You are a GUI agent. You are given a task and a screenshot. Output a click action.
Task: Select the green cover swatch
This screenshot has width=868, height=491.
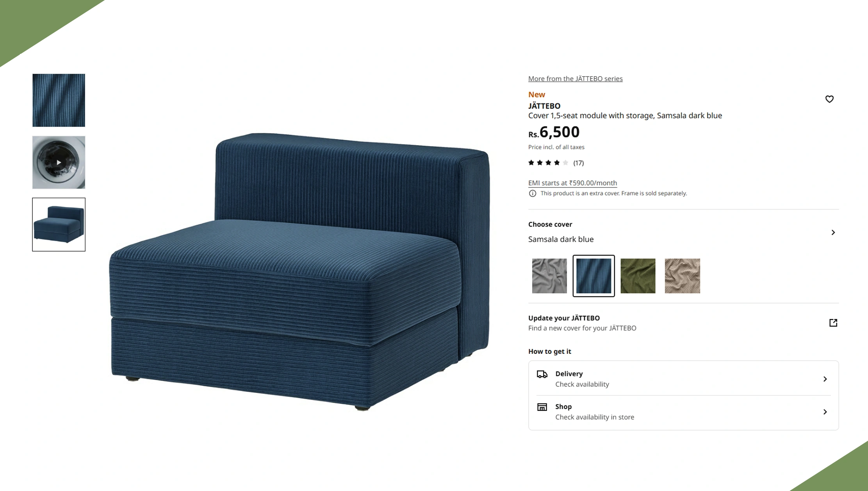click(x=638, y=276)
